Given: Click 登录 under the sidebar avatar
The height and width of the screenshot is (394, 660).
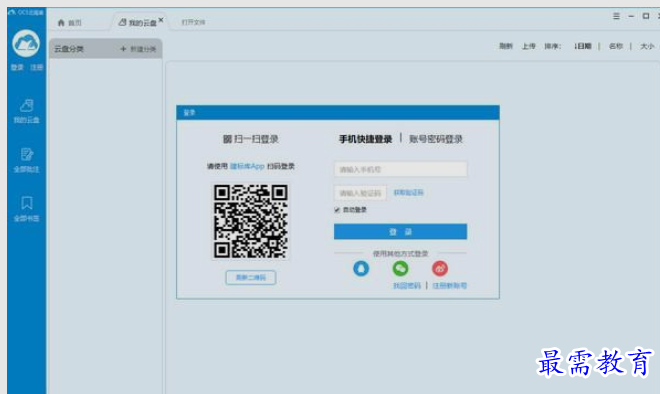Looking at the screenshot, I should point(17,67).
